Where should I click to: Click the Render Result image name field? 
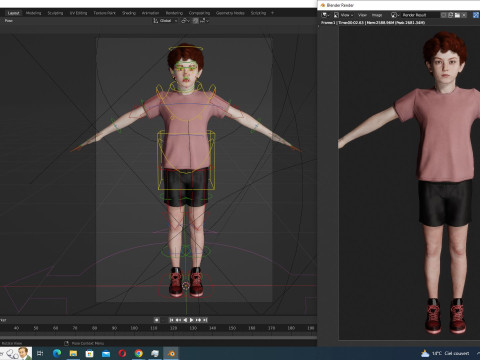(420, 15)
